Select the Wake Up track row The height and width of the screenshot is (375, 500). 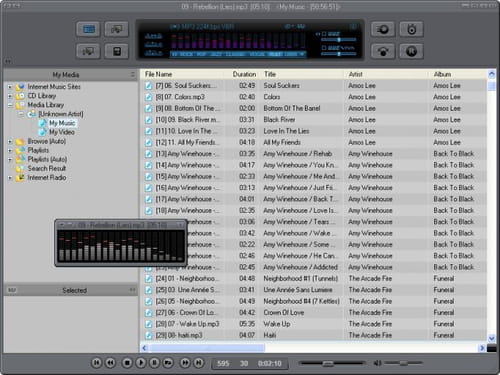[313, 324]
